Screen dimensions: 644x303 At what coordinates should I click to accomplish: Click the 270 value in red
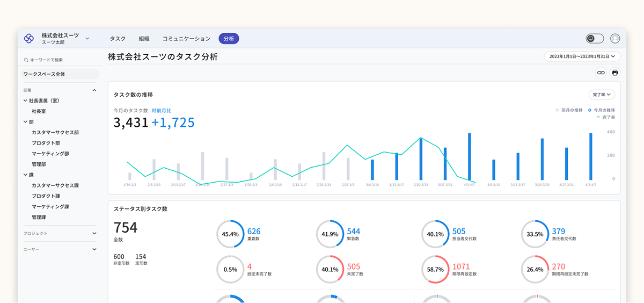(559, 266)
